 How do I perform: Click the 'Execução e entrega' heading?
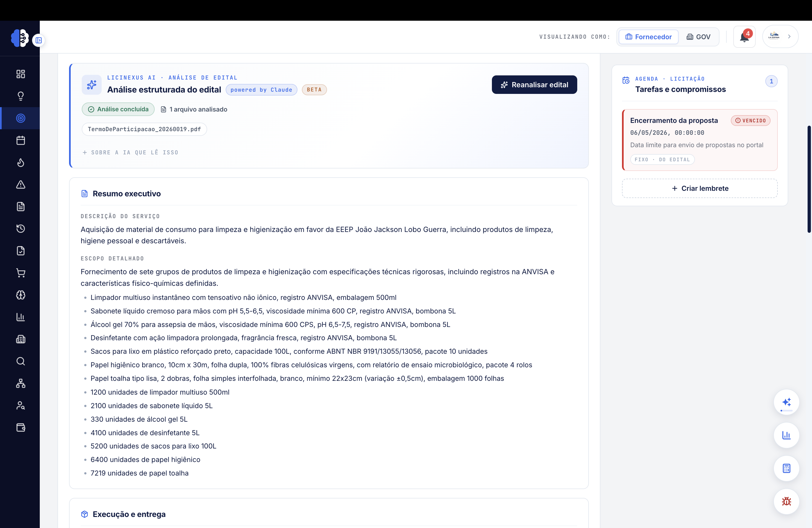tap(129, 514)
